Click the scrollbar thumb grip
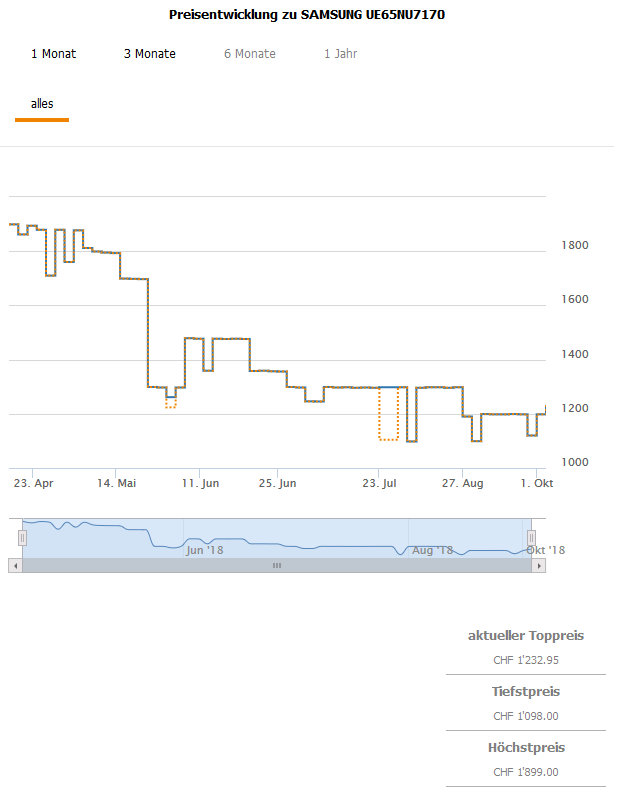 277,565
